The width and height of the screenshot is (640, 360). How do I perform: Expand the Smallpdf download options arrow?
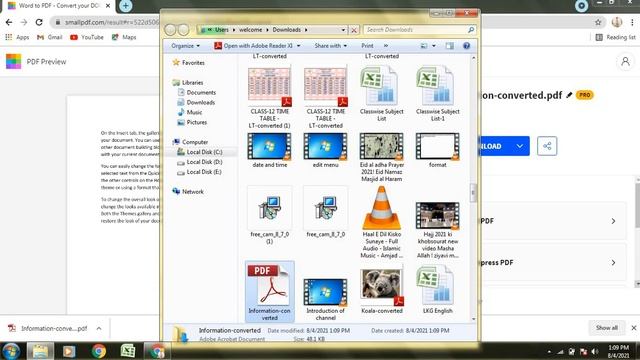click(x=520, y=146)
